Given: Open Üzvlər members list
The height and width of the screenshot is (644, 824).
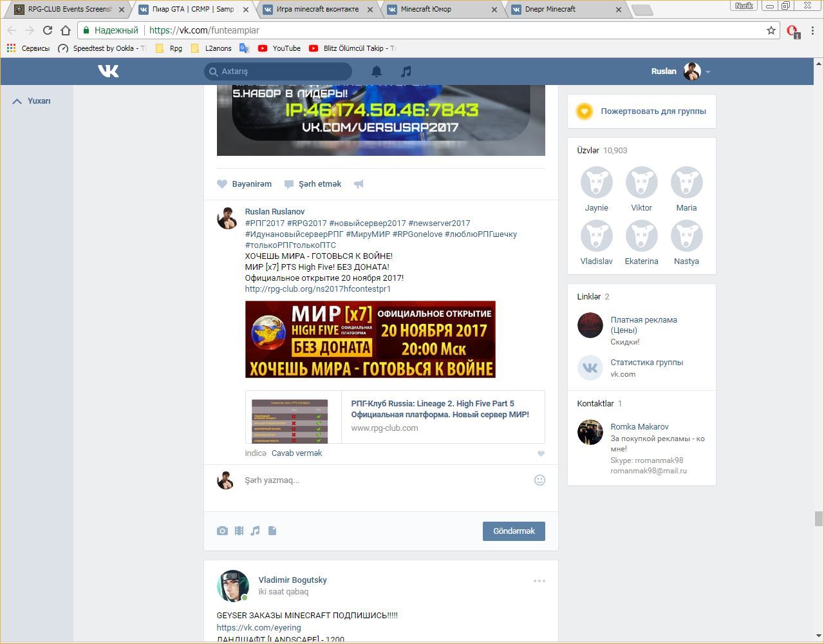Looking at the screenshot, I should pos(602,150).
